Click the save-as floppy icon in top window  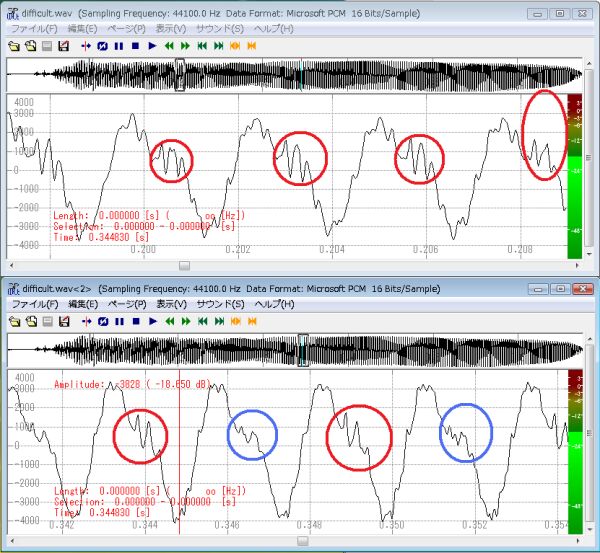pyautogui.click(x=64, y=46)
